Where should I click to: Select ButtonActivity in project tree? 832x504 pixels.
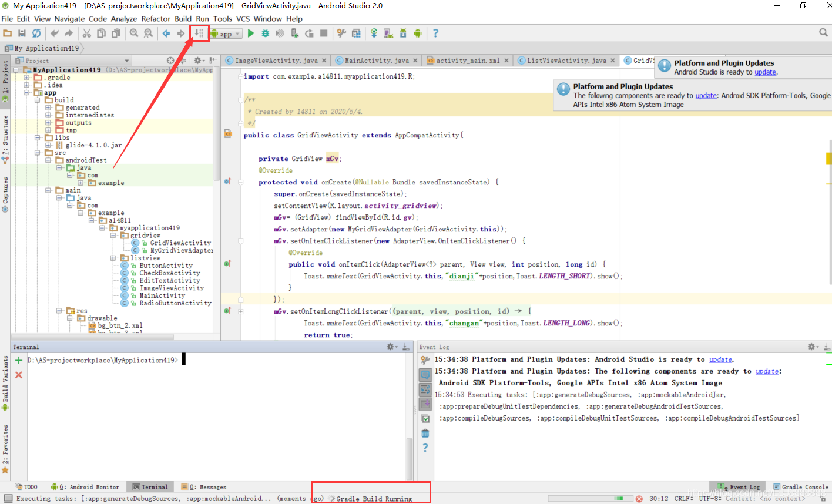[x=166, y=266]
